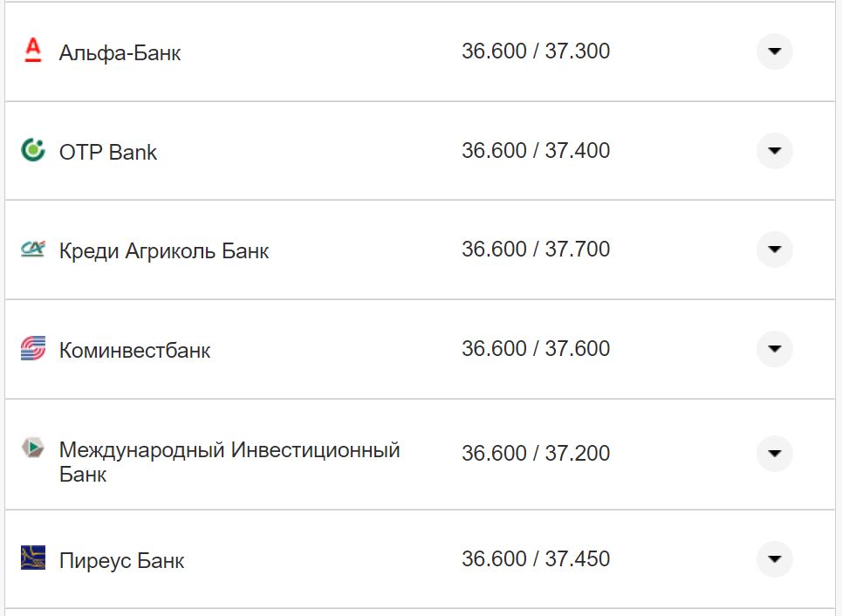Click the OTP Bank name link
This screenshot has width=842, height=616.
pos(107,150)
